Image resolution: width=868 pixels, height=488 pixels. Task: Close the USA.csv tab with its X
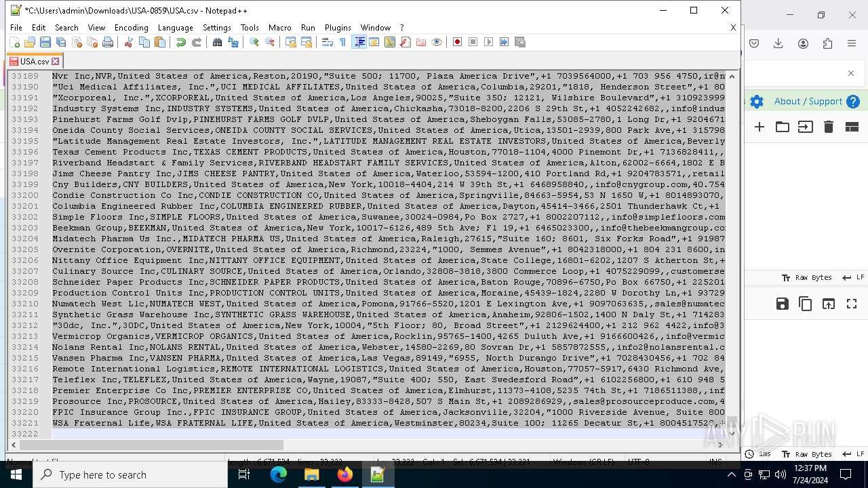point(56,61)
